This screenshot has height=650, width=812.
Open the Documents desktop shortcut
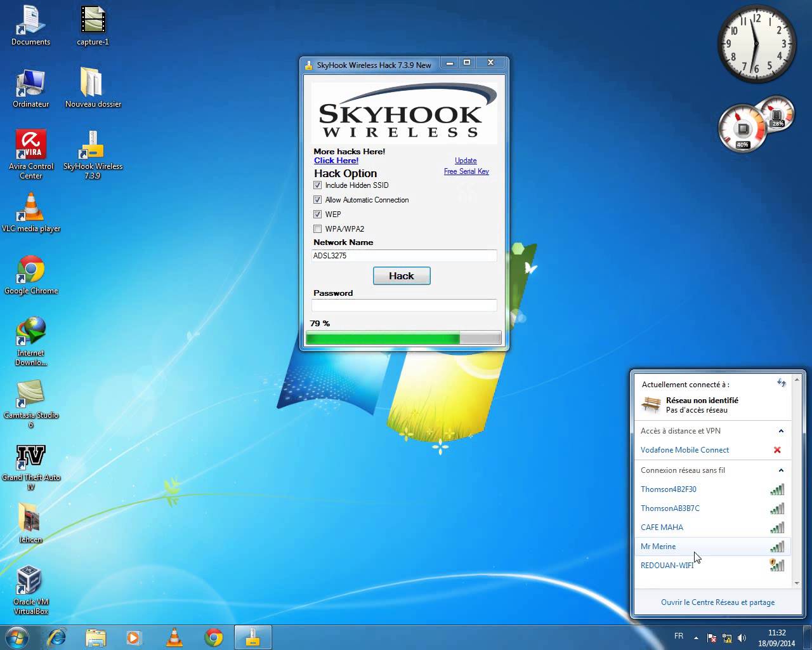coord(30,25)
